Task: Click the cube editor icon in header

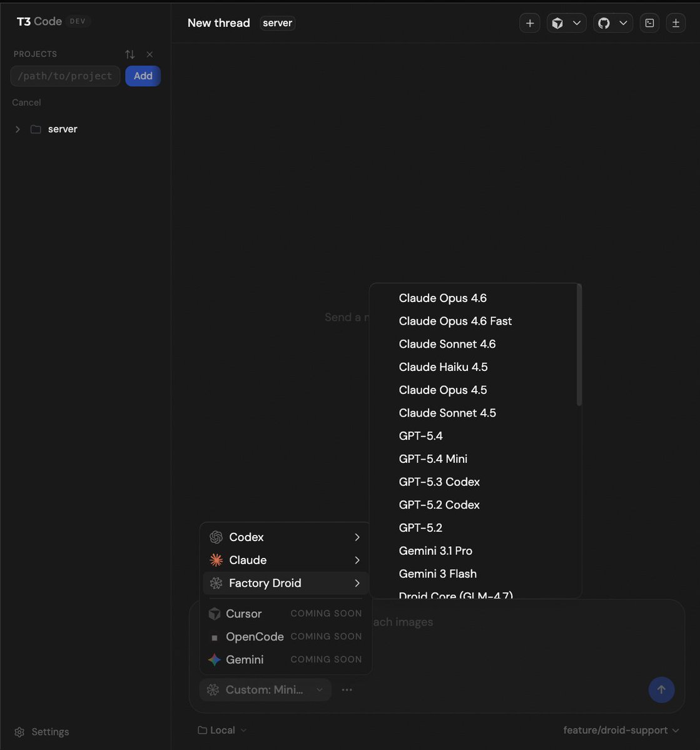Action: [x=557, y=23]
